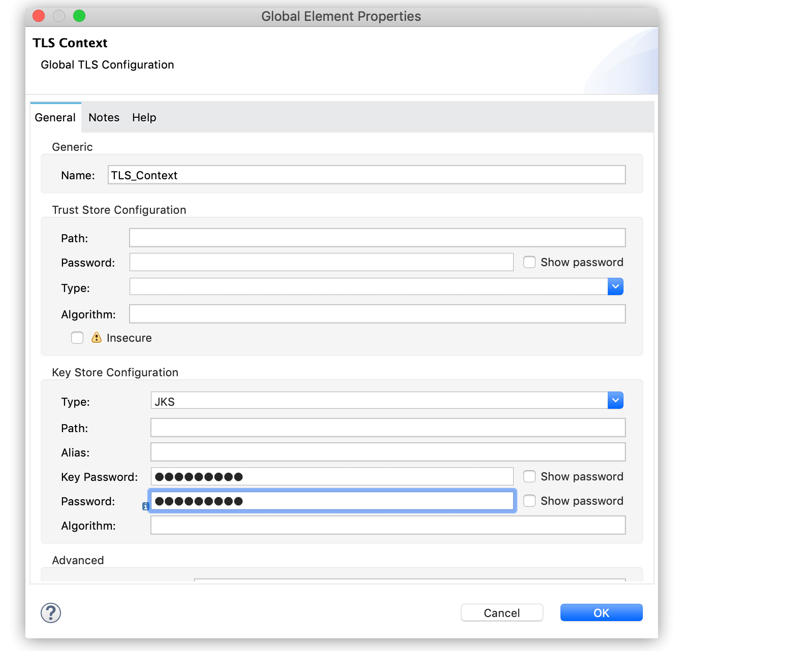
Task: Switch to the Notes tab
Action: (104, 118)
